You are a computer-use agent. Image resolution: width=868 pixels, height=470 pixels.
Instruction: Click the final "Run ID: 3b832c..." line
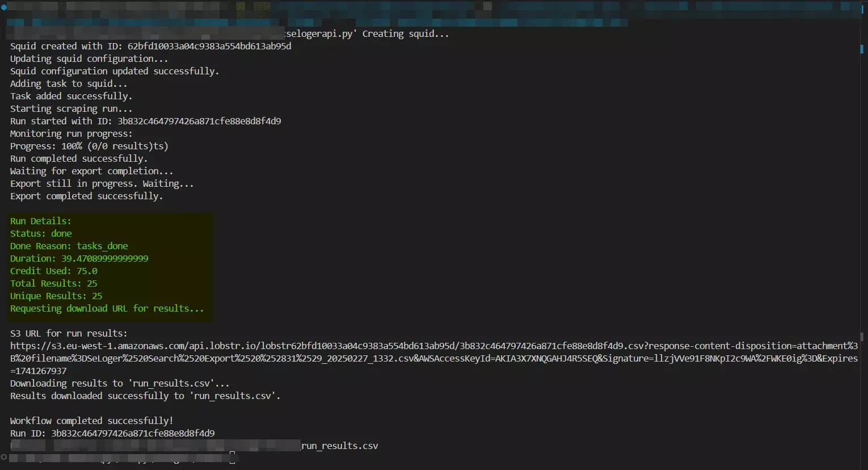112,434
